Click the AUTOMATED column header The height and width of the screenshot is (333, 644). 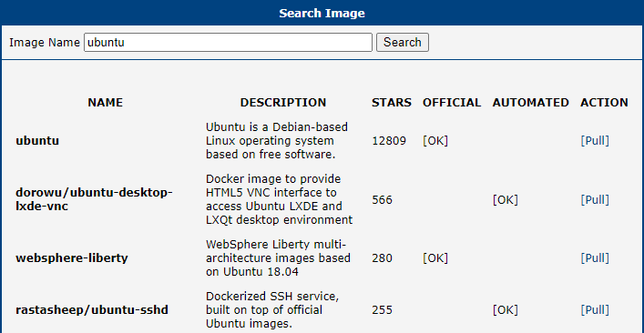(x=531, y=103)
